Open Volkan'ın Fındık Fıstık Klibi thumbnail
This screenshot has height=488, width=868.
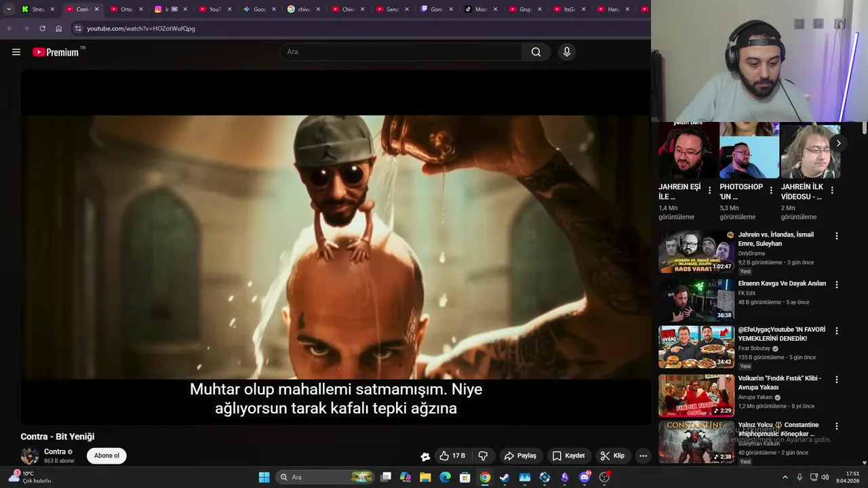coord(696,395)
